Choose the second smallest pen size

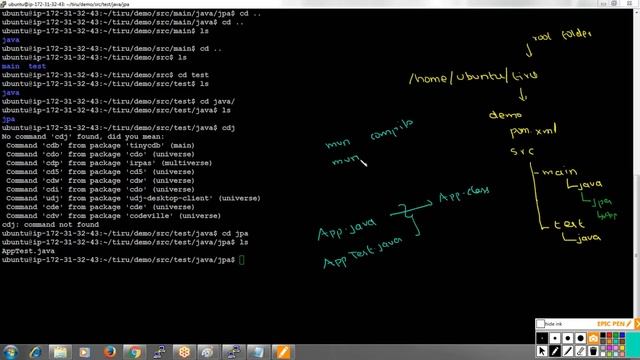(555, 338)
